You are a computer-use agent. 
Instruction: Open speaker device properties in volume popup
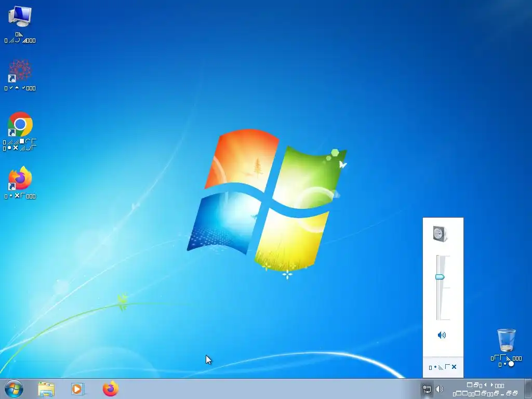(441, 234)
